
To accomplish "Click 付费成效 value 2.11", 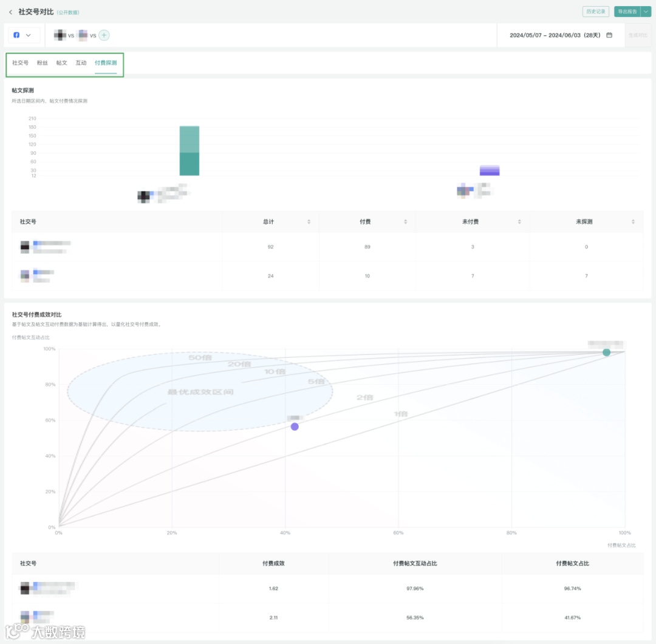I will pyautogui.click(x=273, y=618).
